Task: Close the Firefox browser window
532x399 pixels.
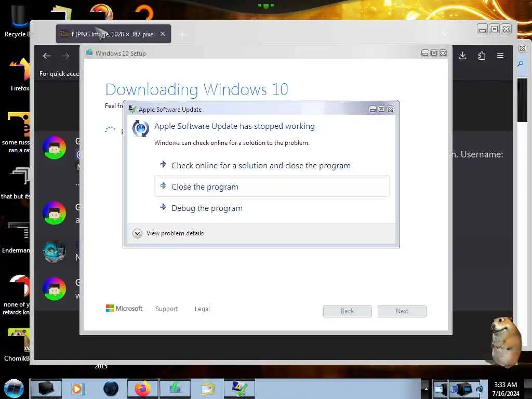Action: (506, 29)
